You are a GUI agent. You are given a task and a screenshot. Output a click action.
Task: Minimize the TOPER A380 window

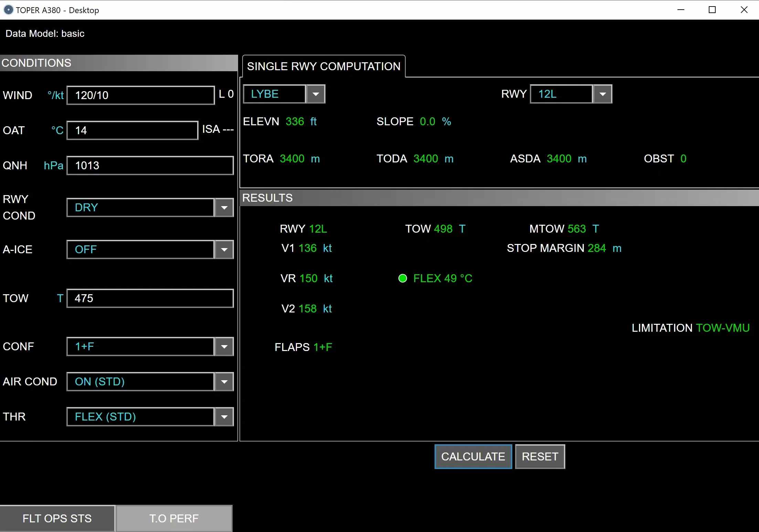[x=681, y=10]
